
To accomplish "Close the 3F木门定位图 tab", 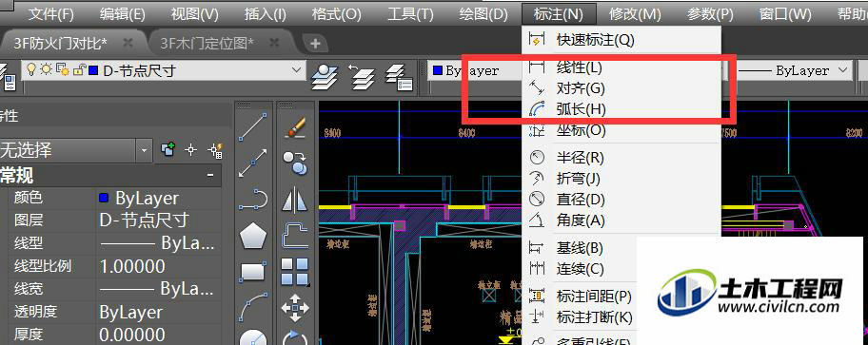I will pyautogui.click(x=274, y=43).
